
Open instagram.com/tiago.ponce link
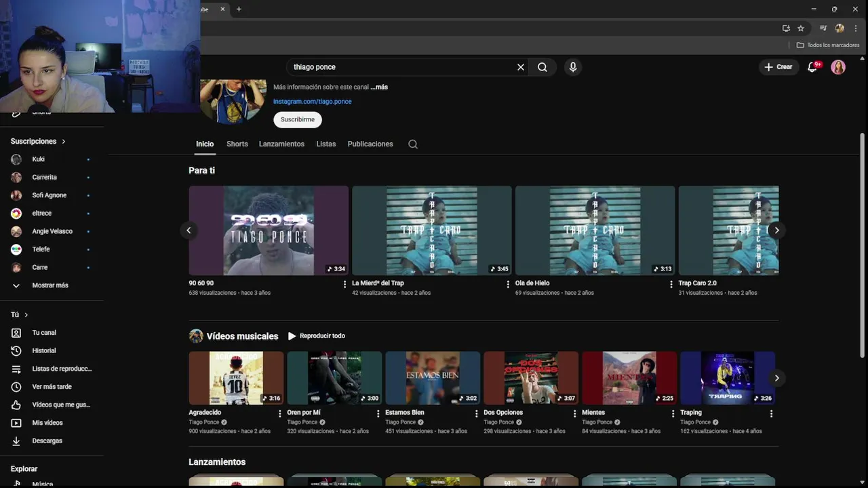[x=313, y=102]
